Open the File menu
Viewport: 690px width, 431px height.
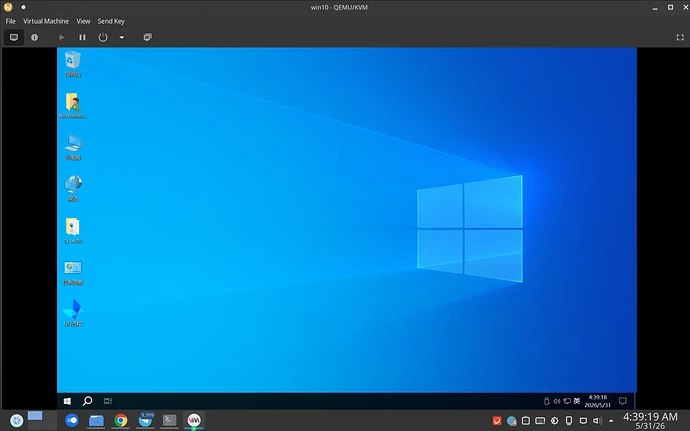11,21
